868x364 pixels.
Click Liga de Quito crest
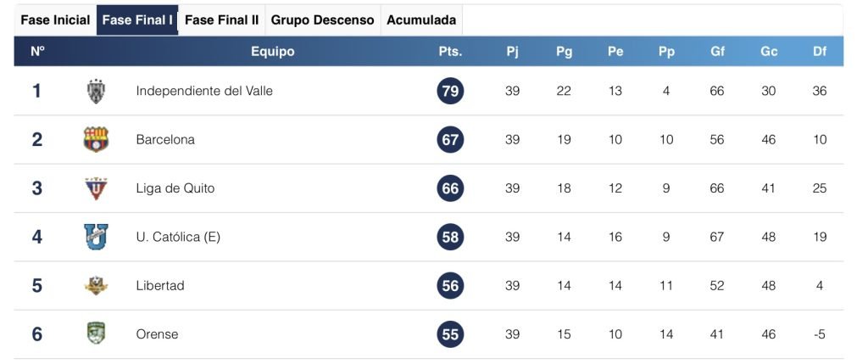click(x=96, y=188)
